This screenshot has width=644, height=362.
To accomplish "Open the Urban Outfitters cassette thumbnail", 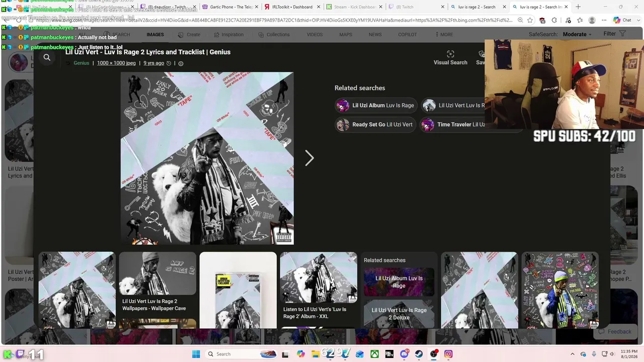I will tap(238, 290).
